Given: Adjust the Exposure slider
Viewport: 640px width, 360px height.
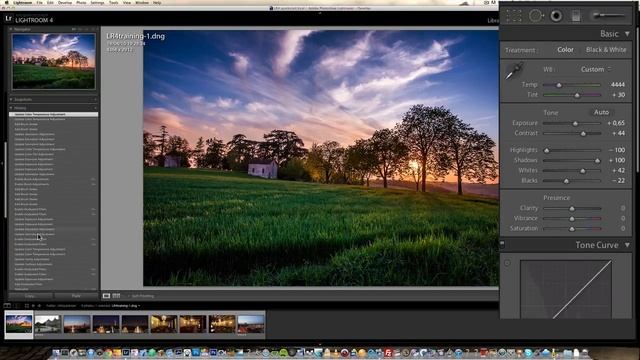Looking at the screenshot, I should pyautogui.click(x=571, y=123).
